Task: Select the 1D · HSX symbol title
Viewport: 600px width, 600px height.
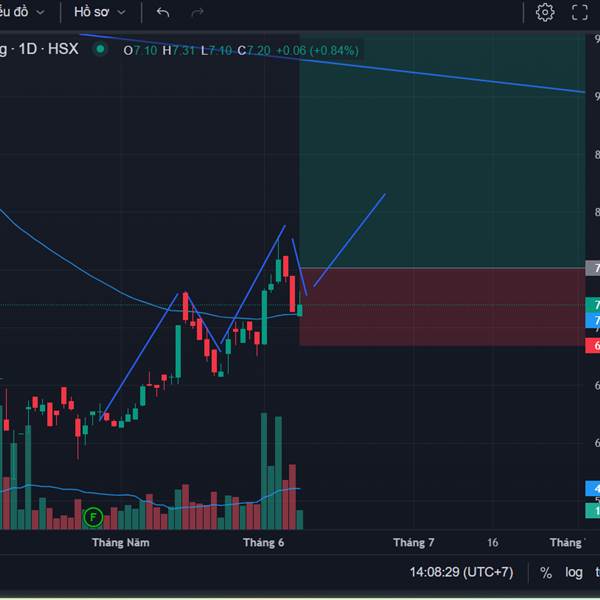Action: click(49, 49)
